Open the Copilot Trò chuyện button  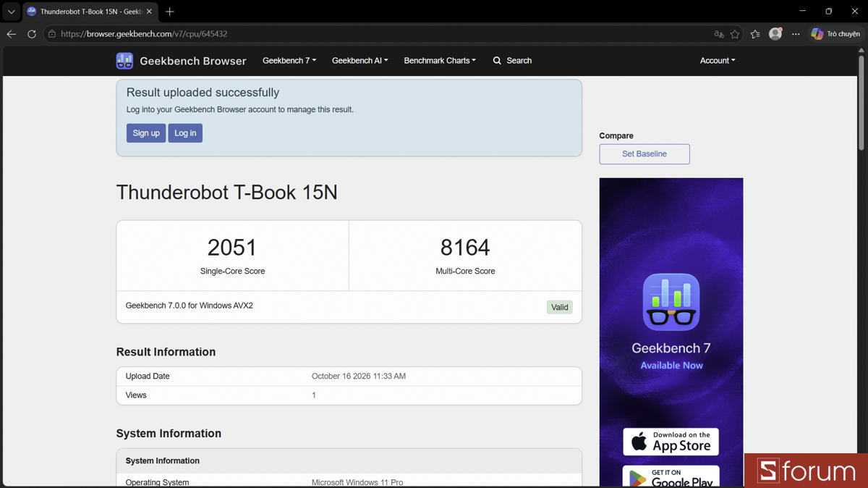[836, 34]
